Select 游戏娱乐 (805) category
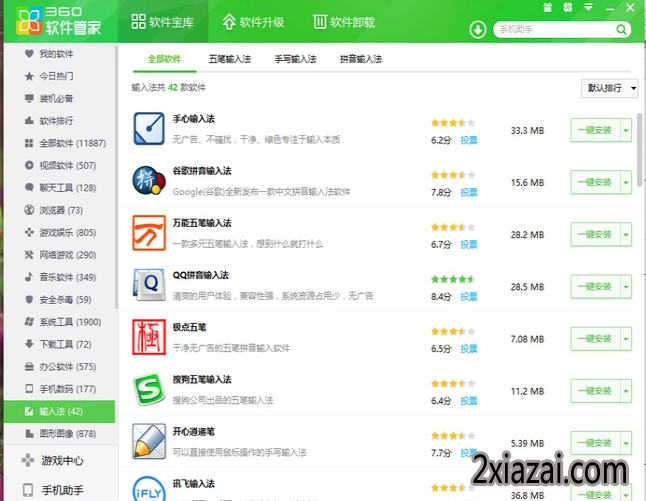The image size is (646, 501). [60, 232]
